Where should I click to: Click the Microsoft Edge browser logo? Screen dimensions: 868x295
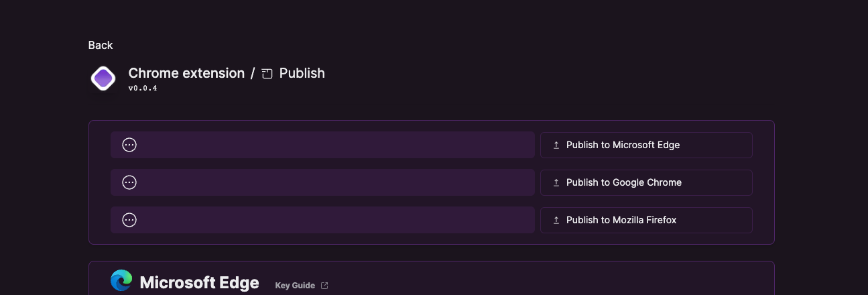coord(121,281)
